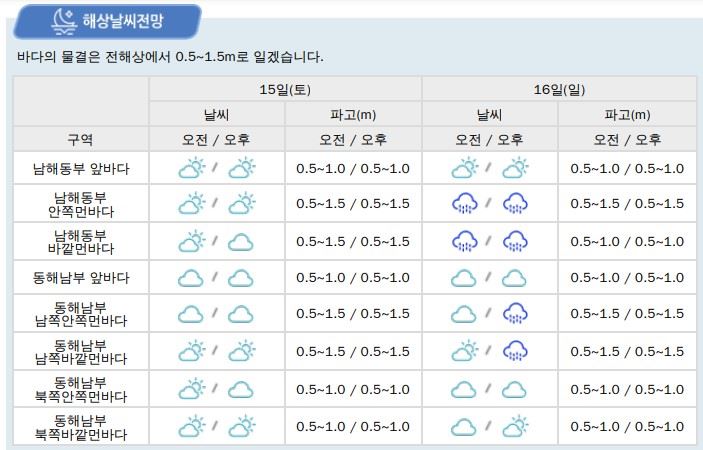Click 남해동부 바깥먼바다 16일 afternoon rain icon
703x450 pixels.
click(x=515, y=241)
